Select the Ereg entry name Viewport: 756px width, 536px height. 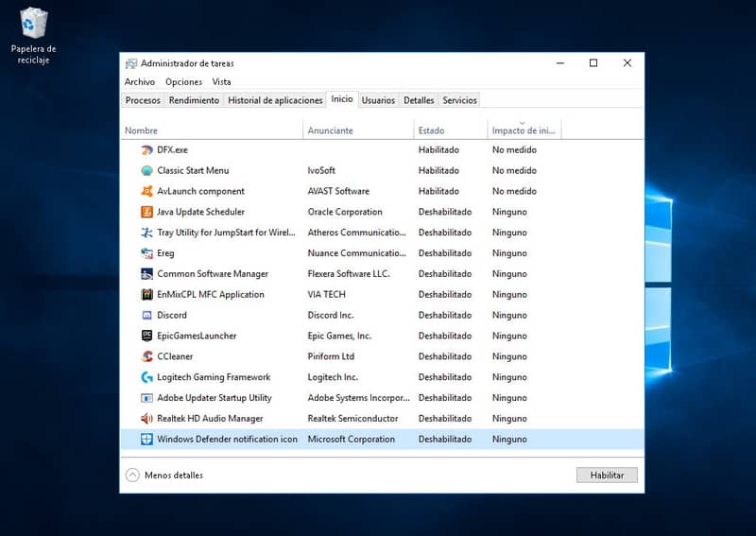(x=165, y=253)
